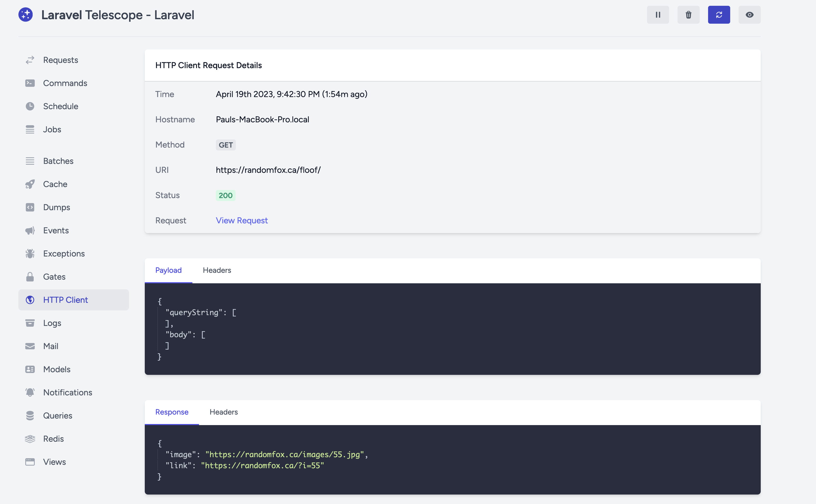Click the "body" key in payload
The width and height of the screenshot is (816, 504).
(178, 334)
